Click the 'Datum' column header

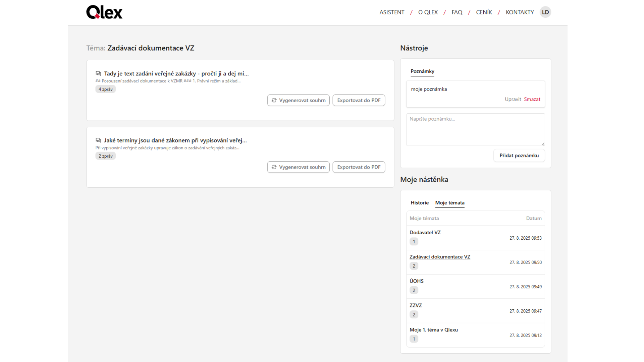click(534, 218)
